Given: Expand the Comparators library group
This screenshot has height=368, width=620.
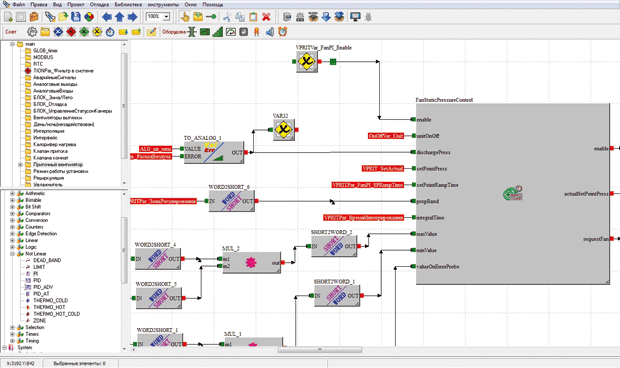Looking at the screenshot, I should tap(12, 213).
